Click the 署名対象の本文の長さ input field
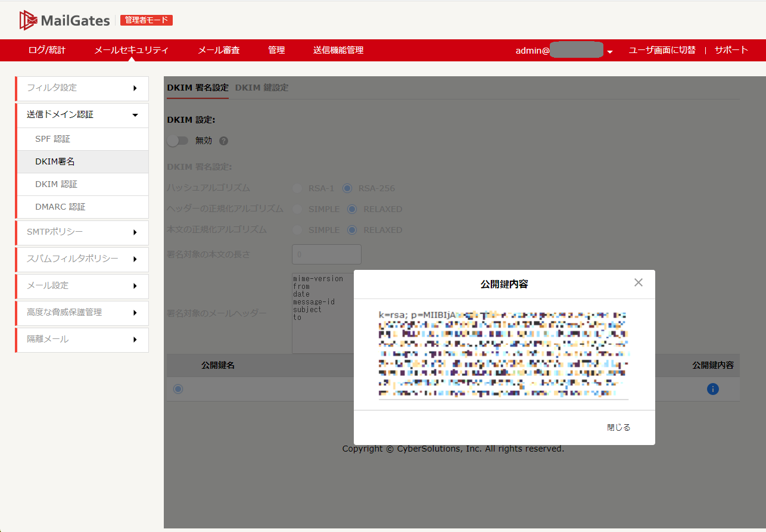This screenshot has height=532, width=766. [326, 254]
